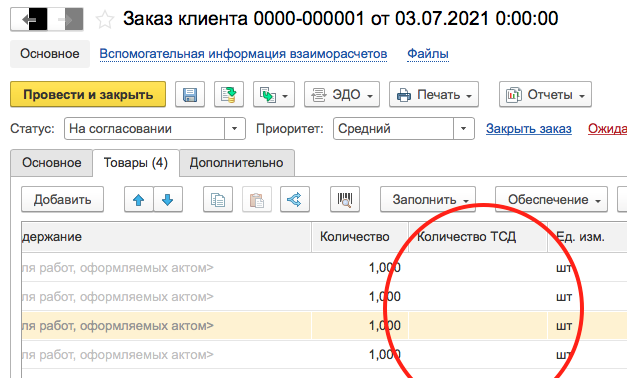Click the Количество column header
This screenshot has width=627, height=378.
[x=360, y=237]
